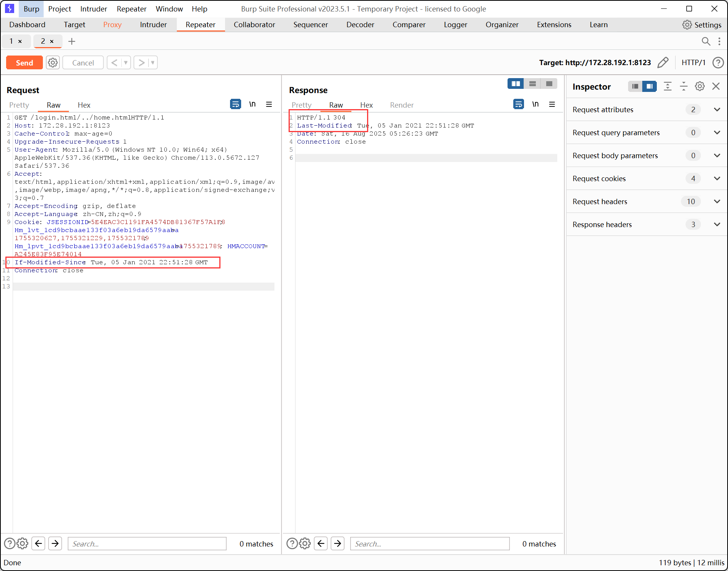Toggle non-printable characters in the Request editor
This screenshot has width=728, height=571.
pos(252,104)
